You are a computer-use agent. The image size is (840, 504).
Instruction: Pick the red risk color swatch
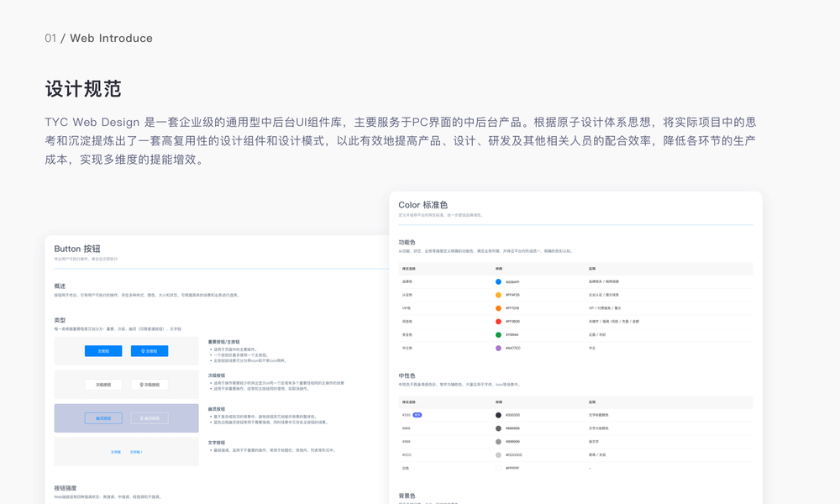point(498,322)
